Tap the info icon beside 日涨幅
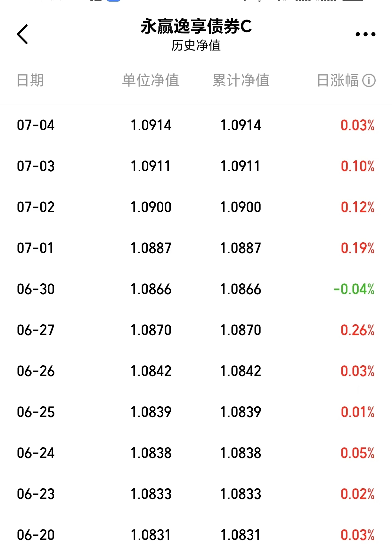 point(369,80)
